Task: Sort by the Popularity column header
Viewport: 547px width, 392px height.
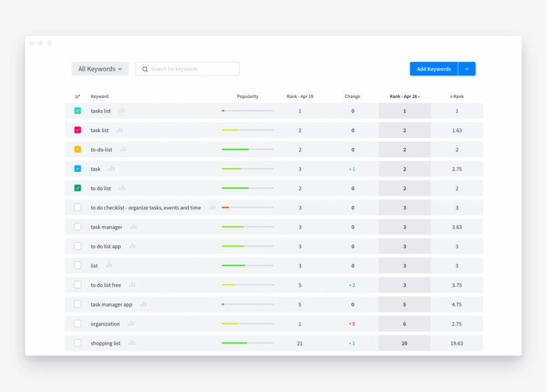Action: pyautogui.click(x=247, y=97)
